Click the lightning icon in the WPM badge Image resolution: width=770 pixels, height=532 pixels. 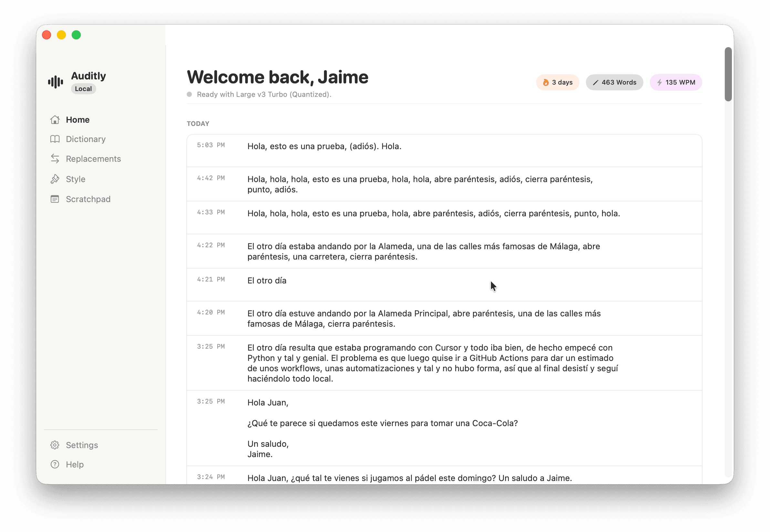point(660,82)
